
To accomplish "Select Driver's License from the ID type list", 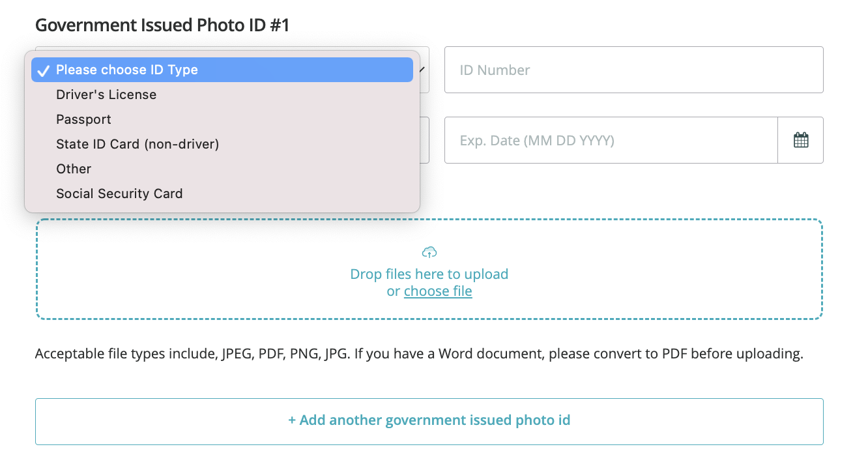I will pos(106,94).
